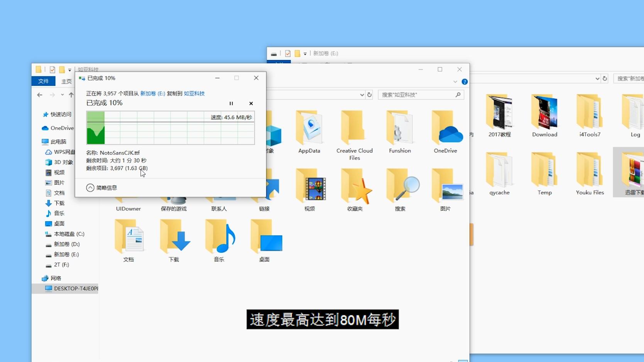Viewport: 644px width, 362px height.
Task: Click the blue Help question mark button
Action: point(465,82)
